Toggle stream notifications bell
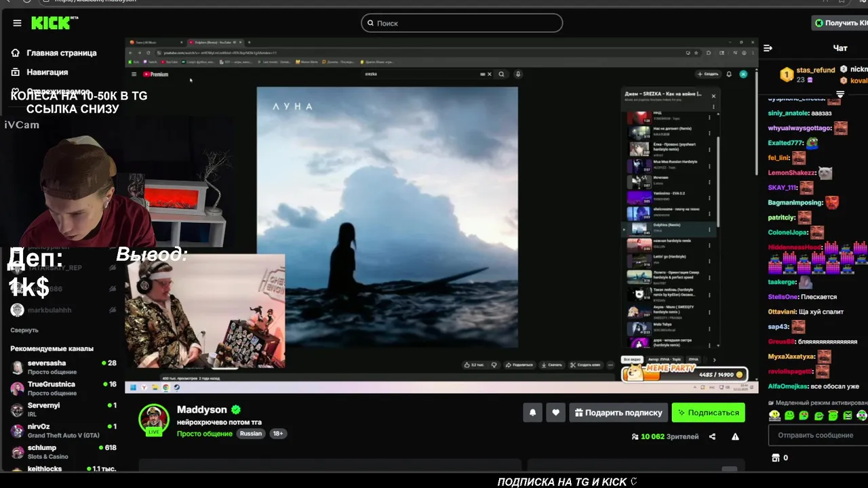This screenshot has width=868, height=488. [532, 412]
